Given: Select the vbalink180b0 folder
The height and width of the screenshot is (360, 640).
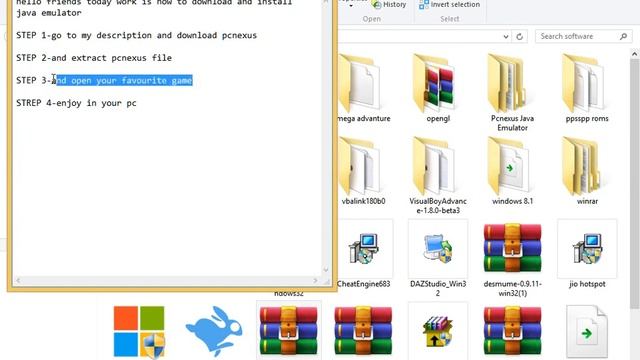Looking at the screenshot, I should pyautogui.click(x=363, y=171).
